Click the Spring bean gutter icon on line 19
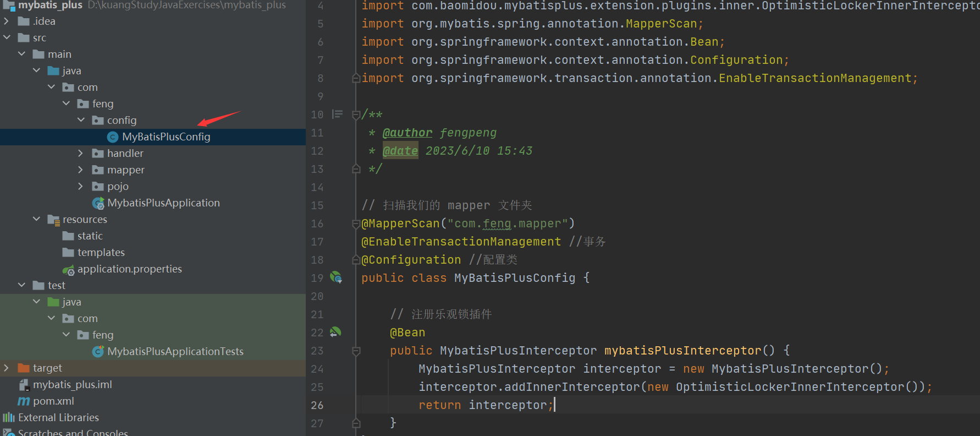 [336, 277]
